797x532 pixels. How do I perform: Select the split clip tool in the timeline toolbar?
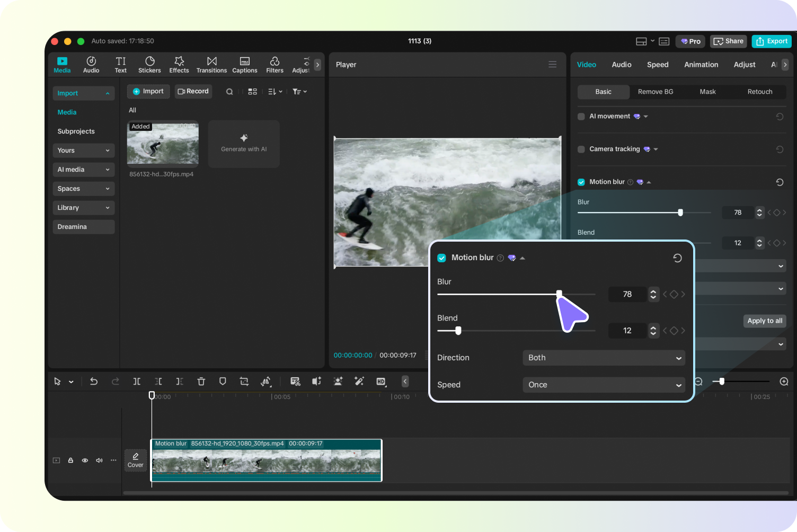(x=136, y=381)
